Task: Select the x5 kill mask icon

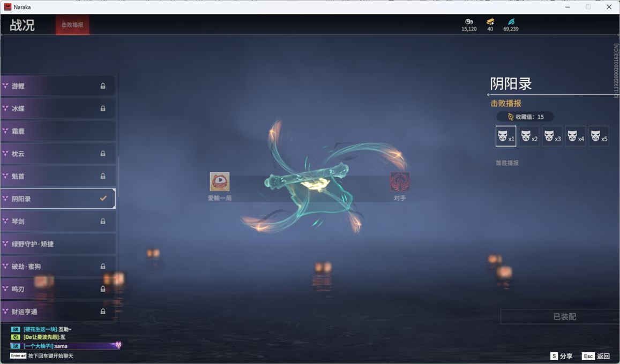Action: click(x=599, y=136)
